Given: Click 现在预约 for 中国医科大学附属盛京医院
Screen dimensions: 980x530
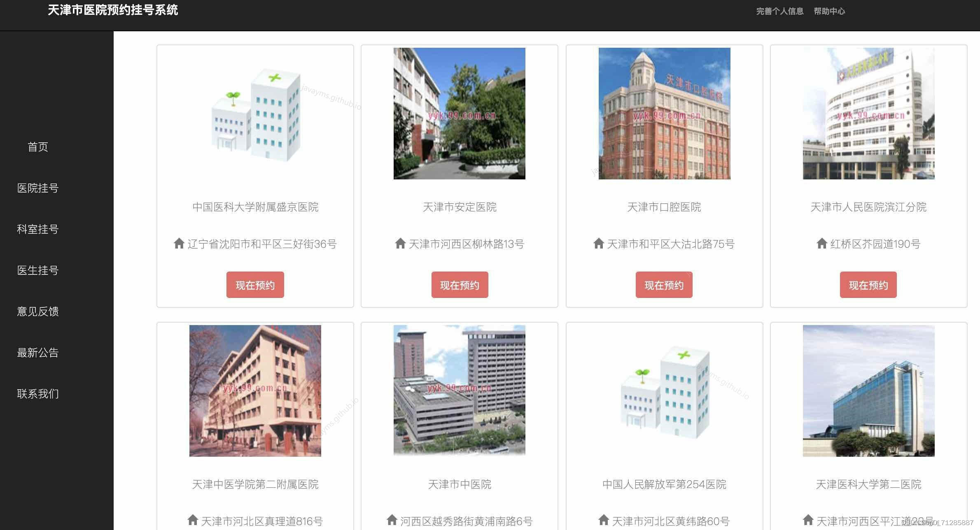Looking at the screenshot, I should pos(255,284).
